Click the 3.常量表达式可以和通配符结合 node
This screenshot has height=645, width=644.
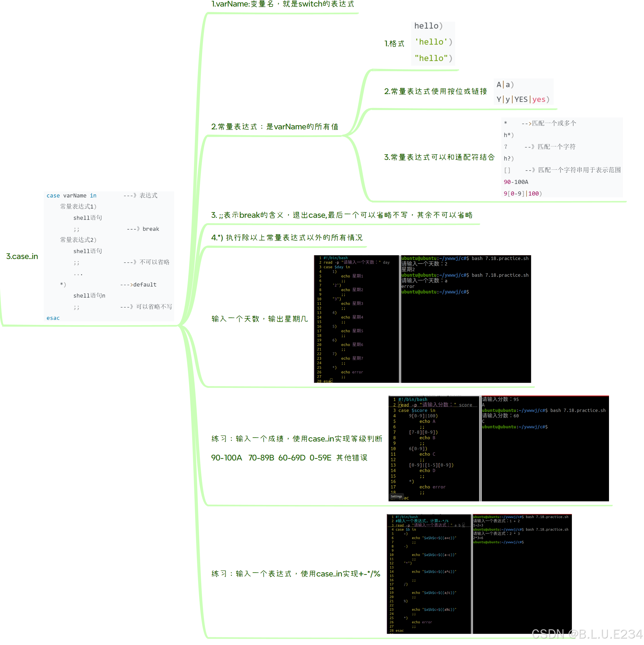coord(440,157)
